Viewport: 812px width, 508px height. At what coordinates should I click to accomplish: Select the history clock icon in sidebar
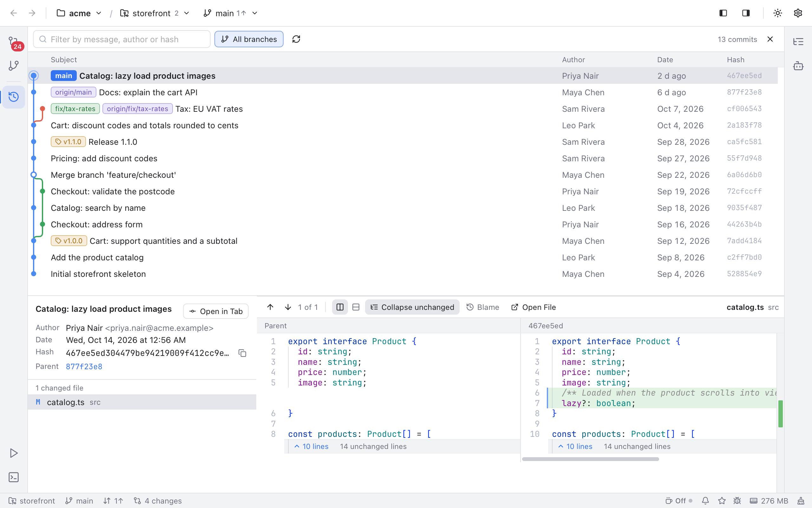coord(14,97)
